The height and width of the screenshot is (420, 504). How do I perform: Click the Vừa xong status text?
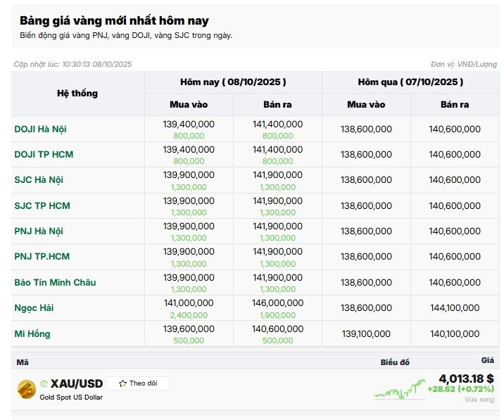[x=479, y=400]
